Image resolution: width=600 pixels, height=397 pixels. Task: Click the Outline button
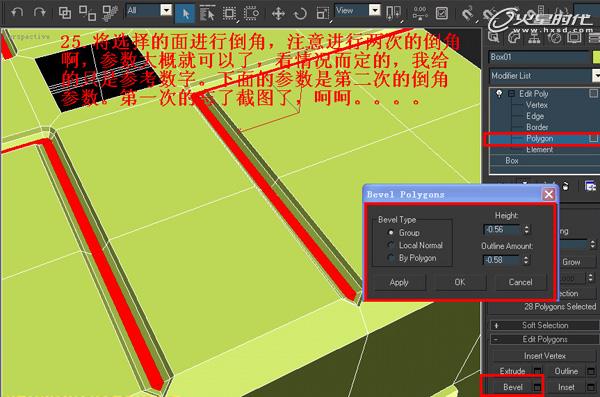[x=566, y=371]
